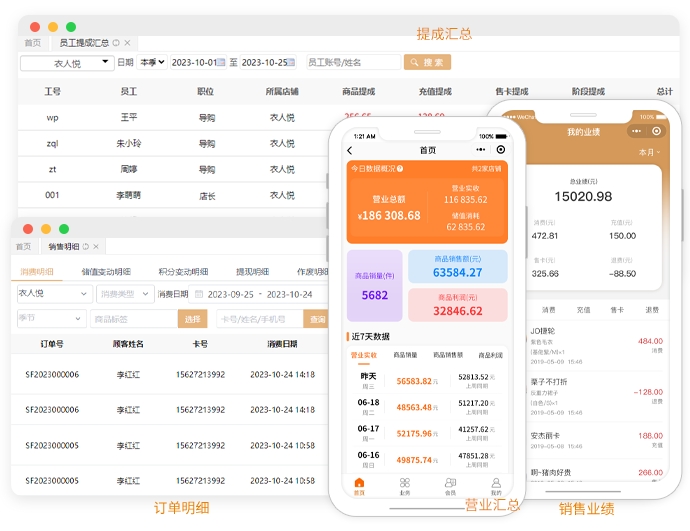Open calendar icon beside 2023-10-25

tap(291, 62)
